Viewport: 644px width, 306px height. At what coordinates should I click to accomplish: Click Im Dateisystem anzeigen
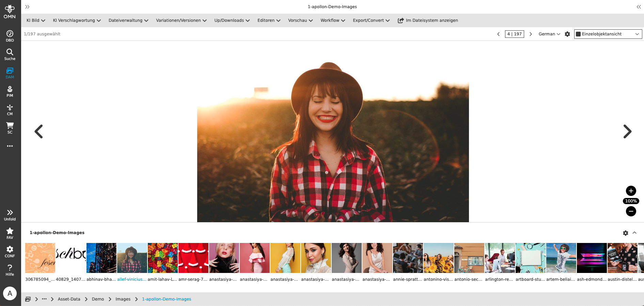point(428,20)
